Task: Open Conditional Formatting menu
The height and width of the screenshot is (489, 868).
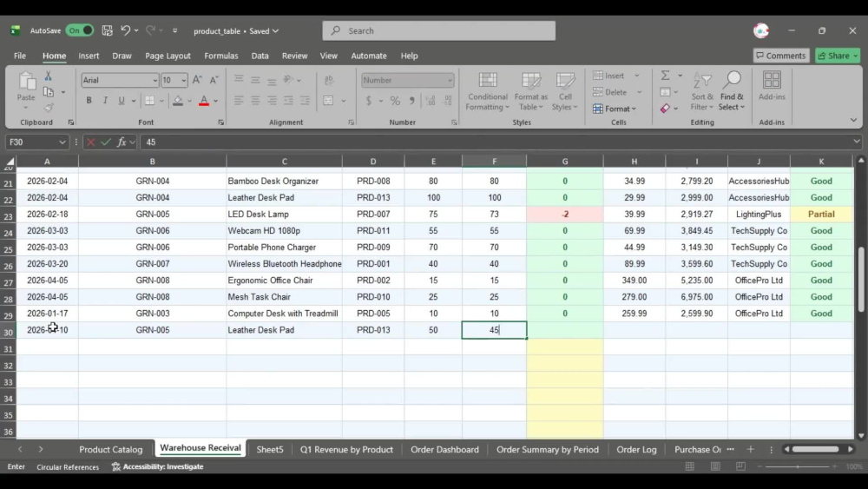Action: coord(487,91)
